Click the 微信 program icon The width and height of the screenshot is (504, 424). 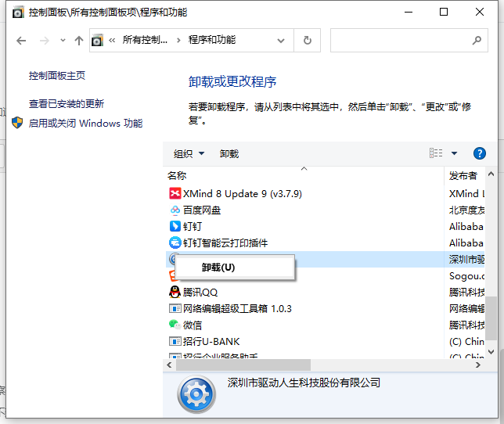click(175, 325)
